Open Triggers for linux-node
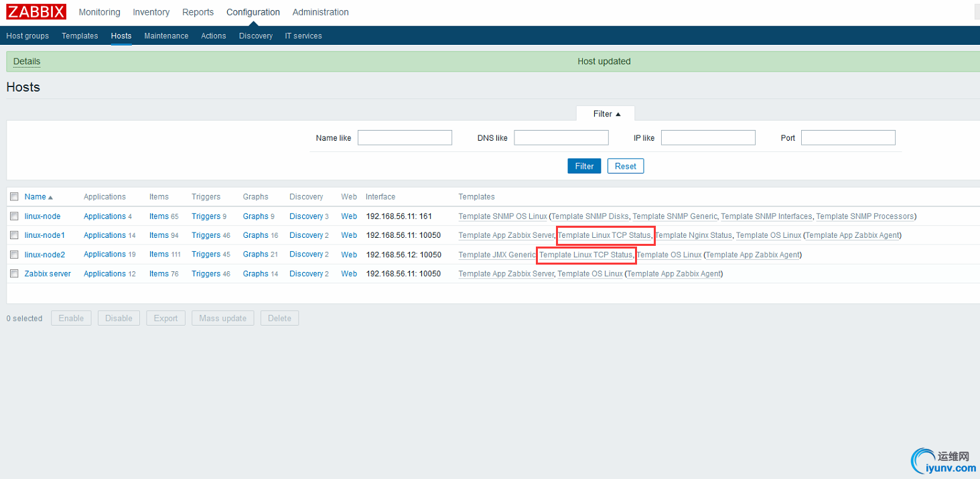The width and height of the screenshot is (980, 479). [x=206, y=216]
